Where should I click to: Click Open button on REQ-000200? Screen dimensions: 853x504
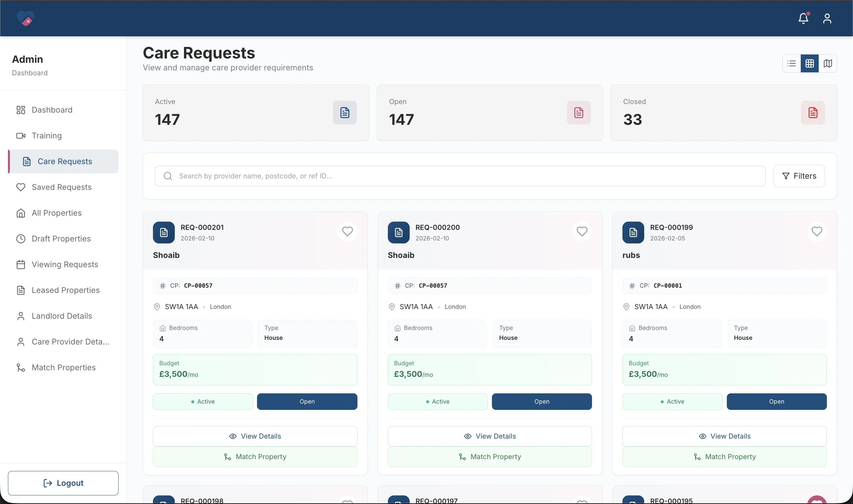tap(542, 401)
